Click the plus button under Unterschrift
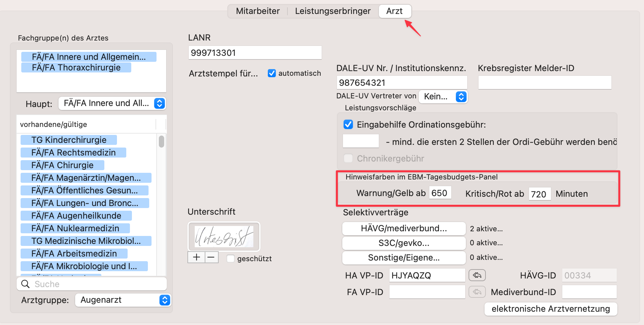This screenshot has width=644, height=325. [x=196, y=257]
